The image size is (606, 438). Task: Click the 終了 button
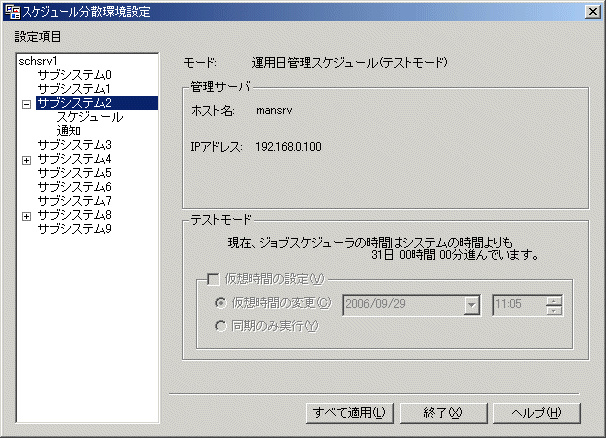443,413
